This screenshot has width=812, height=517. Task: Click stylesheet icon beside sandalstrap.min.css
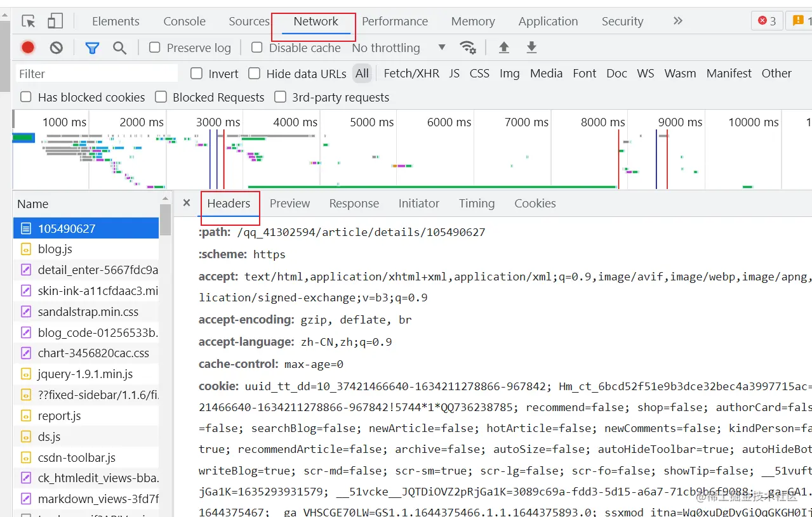[x=26, y=311]
